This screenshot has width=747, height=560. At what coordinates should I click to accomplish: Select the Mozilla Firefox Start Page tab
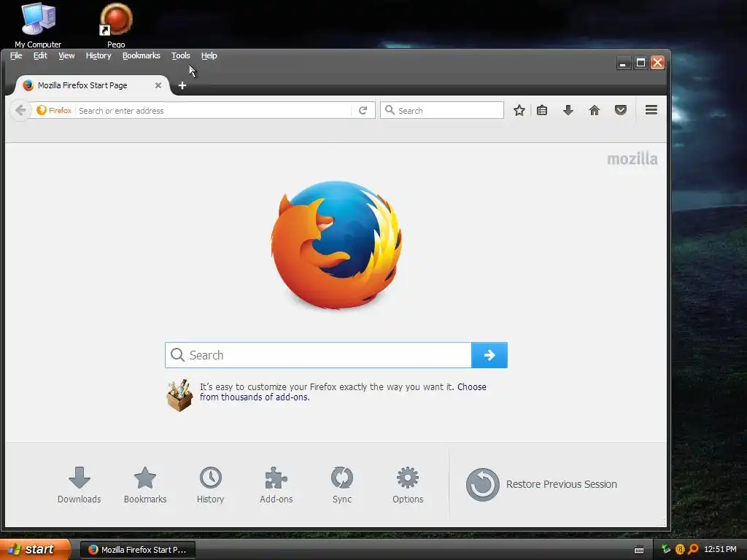[x=90, y=85]
